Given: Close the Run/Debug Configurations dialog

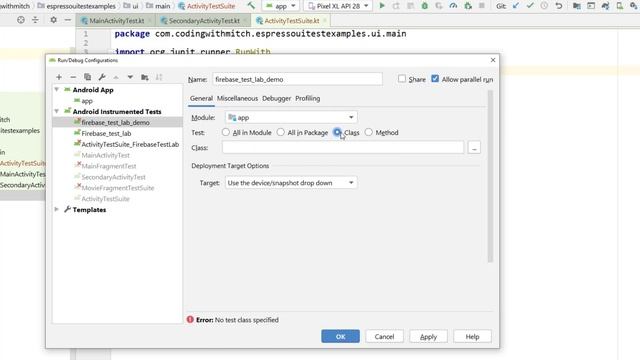Looking at the screenshot, I should coord(493,60).
